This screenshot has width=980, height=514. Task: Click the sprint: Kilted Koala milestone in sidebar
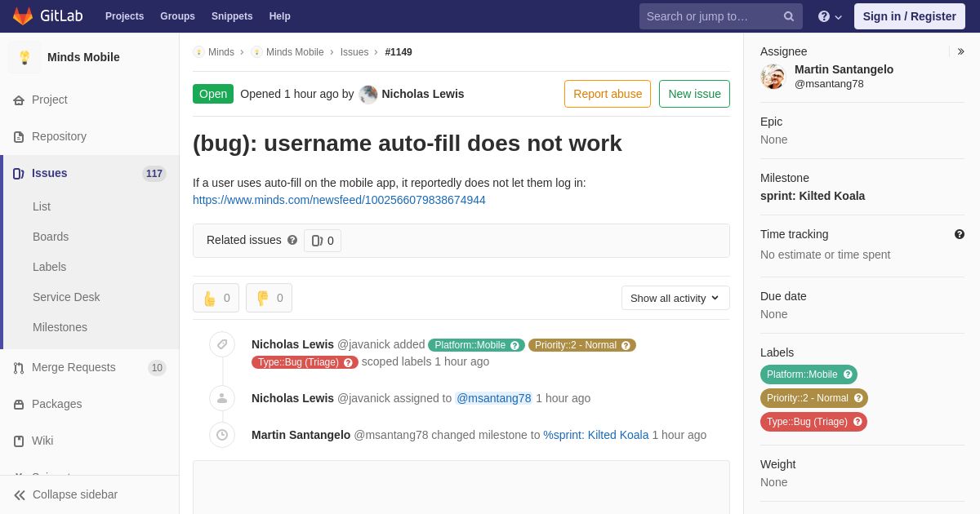pos(813,196)
